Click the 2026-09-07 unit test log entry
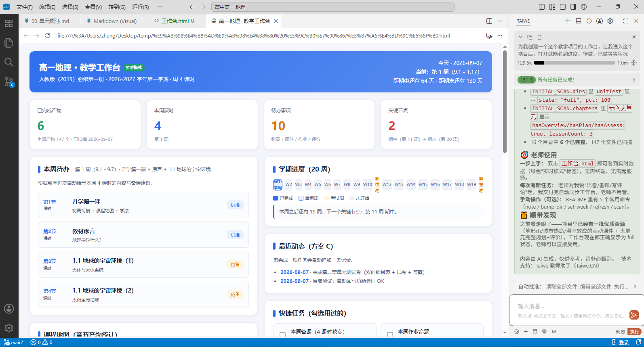Screen dimensions: 644x347 click(295, 272)
